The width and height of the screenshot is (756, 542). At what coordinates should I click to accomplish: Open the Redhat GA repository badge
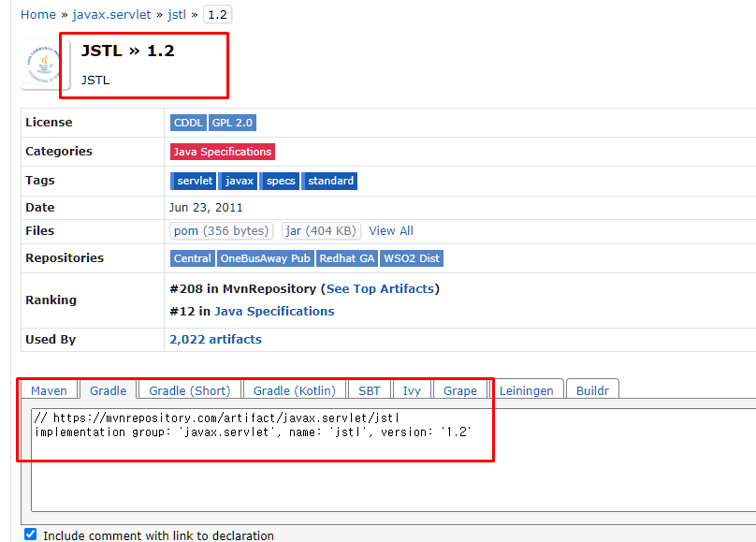[347, 258]
